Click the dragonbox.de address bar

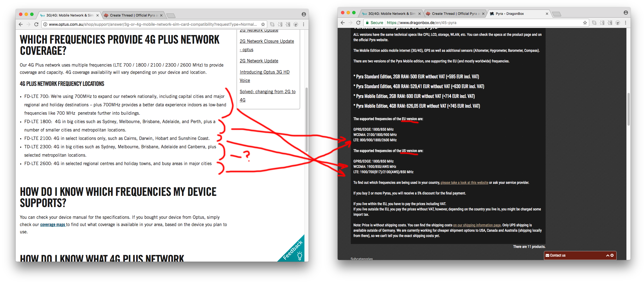coord(475,23)
